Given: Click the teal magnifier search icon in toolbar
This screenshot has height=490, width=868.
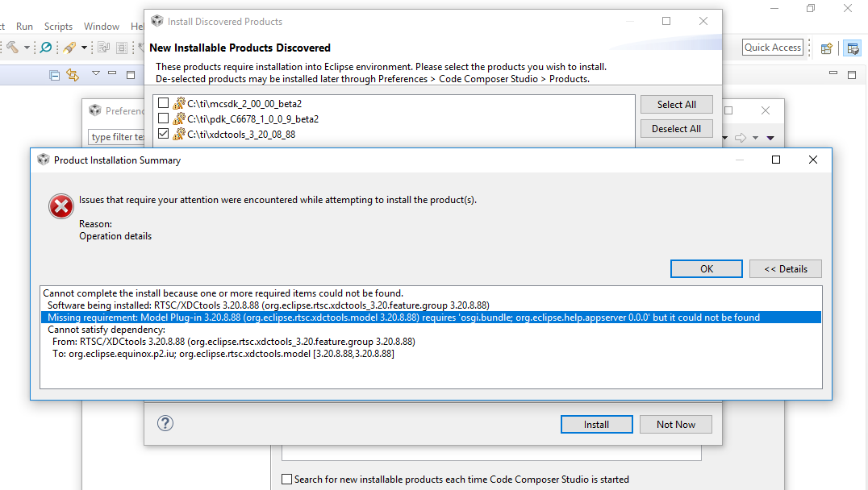Looking at the screenshot, I should click(x=47, y=48).
